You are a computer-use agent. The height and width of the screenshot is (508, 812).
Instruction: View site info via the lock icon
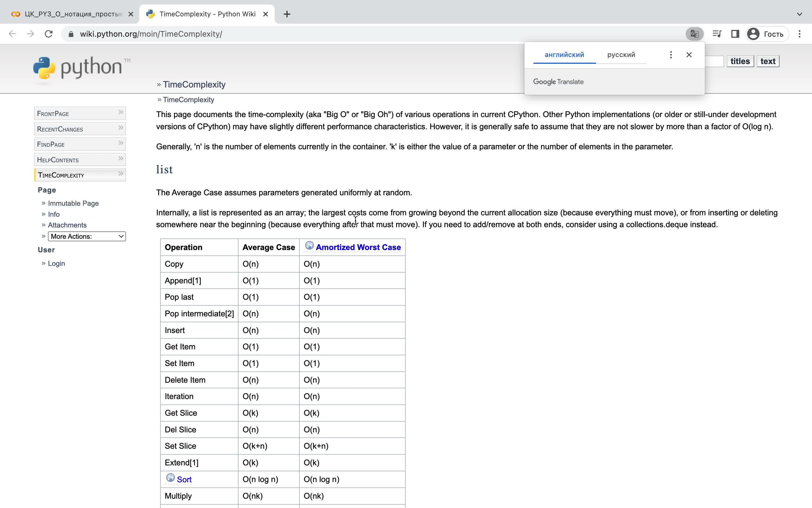tap(71, 34)
